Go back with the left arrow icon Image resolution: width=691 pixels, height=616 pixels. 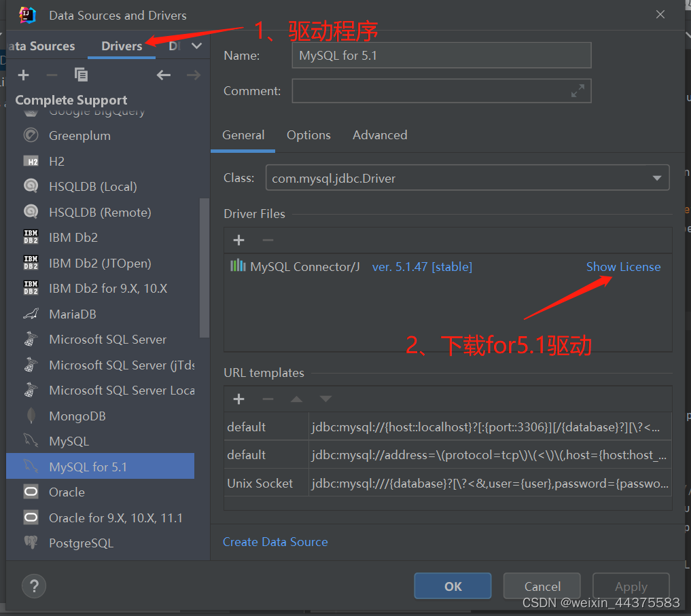pyautogui.click(x=164, y=75)
